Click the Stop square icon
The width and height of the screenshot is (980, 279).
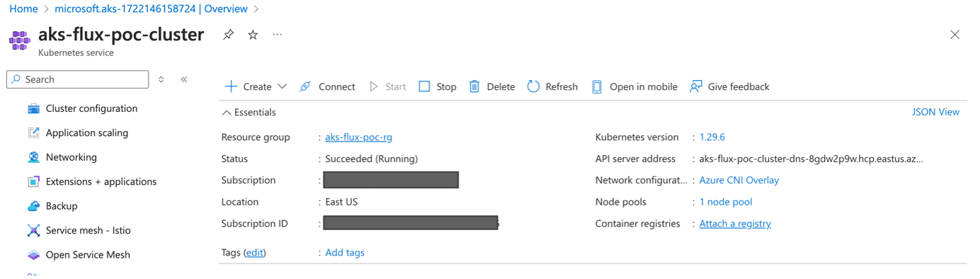coord(424,86)
